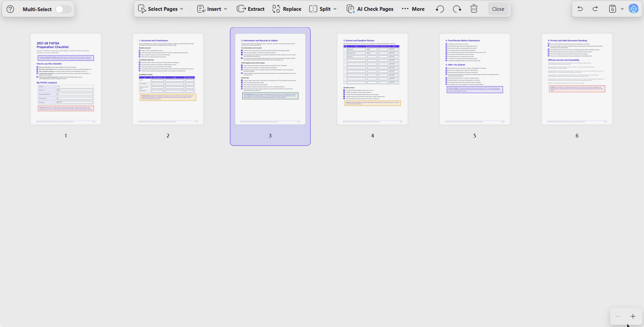The height and width of the screenshot is (327, 644).
Task: Undo the last action
Action: [580, 9]
